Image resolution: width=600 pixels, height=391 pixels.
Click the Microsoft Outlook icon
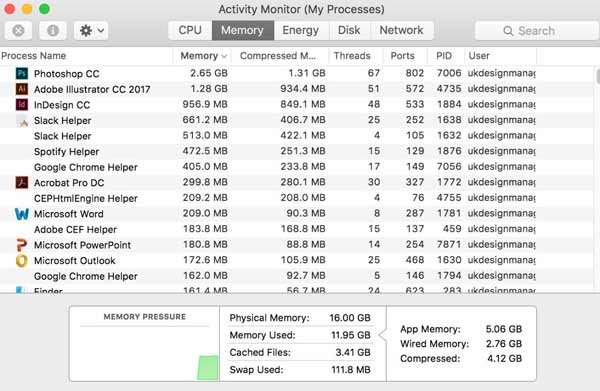(22, 261)
